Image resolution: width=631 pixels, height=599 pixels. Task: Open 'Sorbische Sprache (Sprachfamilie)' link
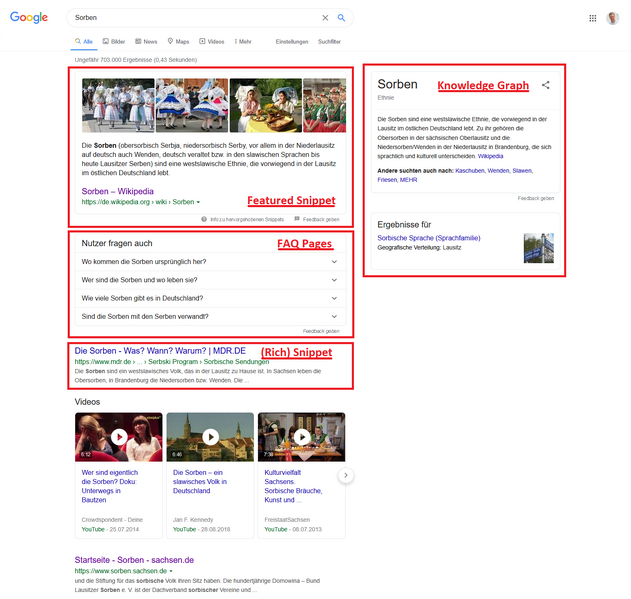point(429,238)
